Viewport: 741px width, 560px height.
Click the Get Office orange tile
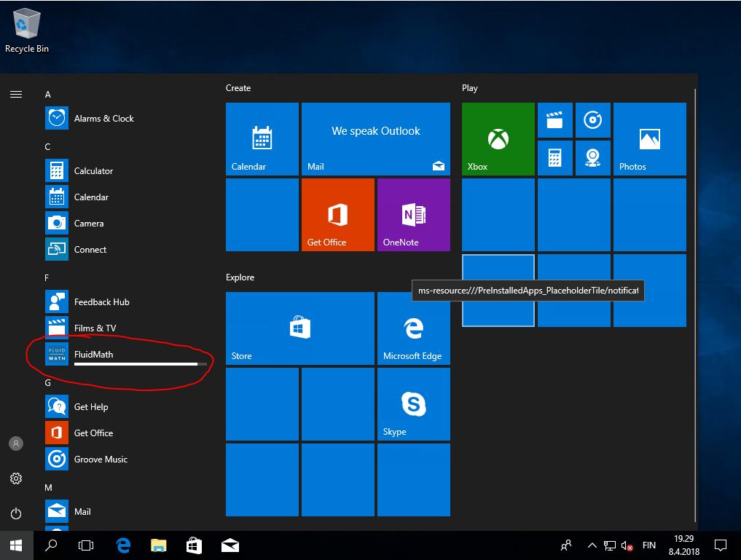(x=338, y=214)
